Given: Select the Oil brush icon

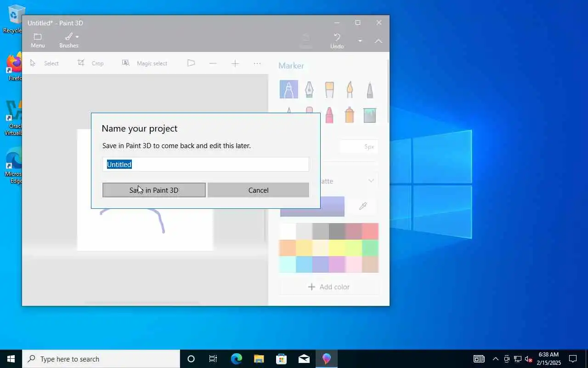Looking at the screenshot, I should pos(329,89).
